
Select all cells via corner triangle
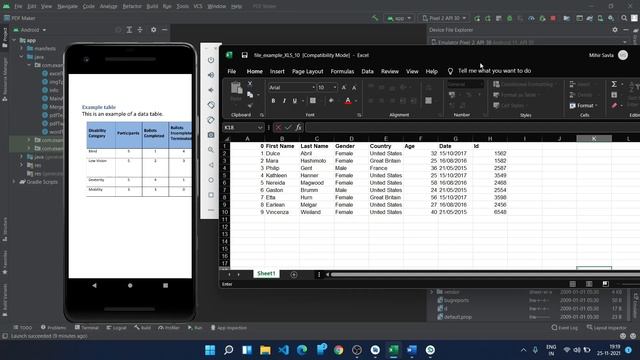point(226,139)
